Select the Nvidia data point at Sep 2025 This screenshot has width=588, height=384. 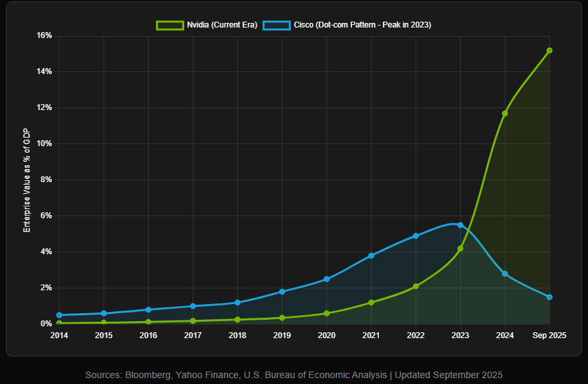point(549,50)
